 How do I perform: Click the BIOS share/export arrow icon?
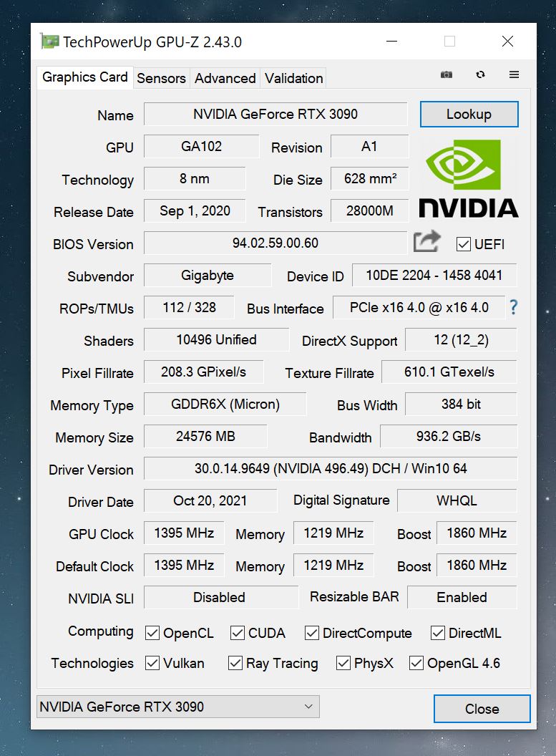pos(427,241)
